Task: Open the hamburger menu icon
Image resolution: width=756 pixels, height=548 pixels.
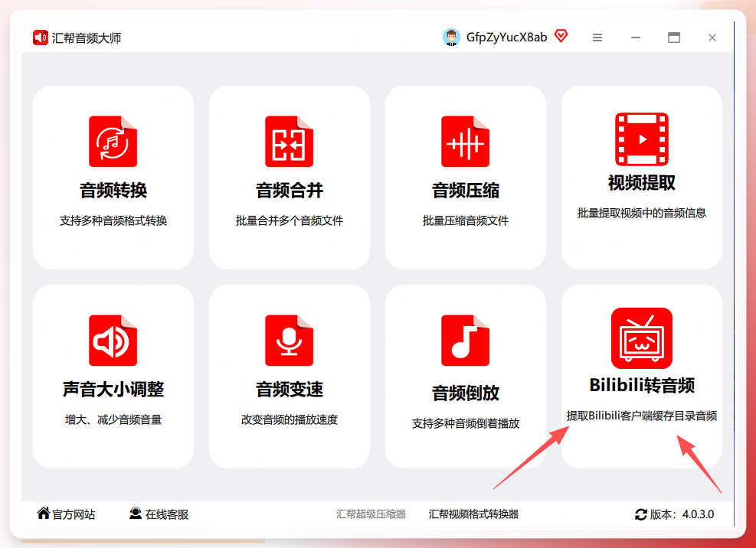Action: click(597, 38)
